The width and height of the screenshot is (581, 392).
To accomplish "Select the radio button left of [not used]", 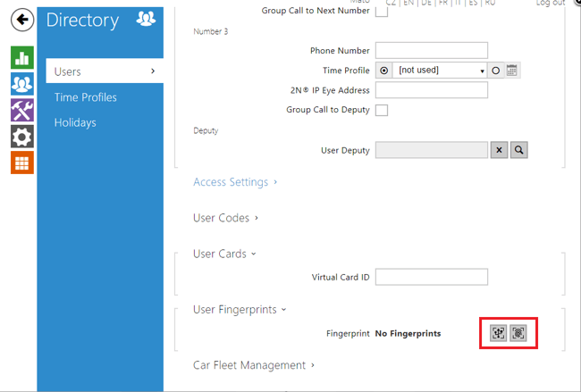I will tap(384, 71).
